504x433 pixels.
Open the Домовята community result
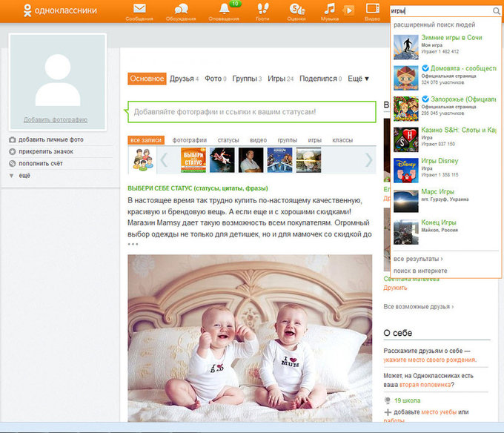coord(463,68)
